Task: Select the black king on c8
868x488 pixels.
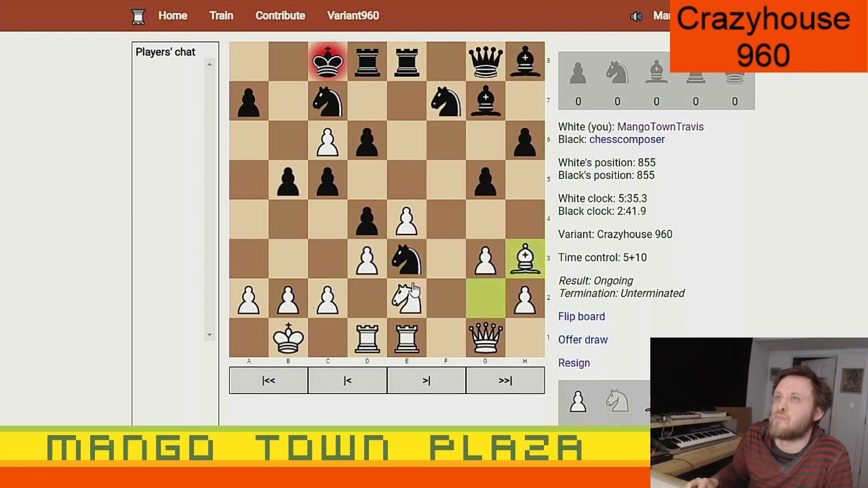Action: click(328, 62)
